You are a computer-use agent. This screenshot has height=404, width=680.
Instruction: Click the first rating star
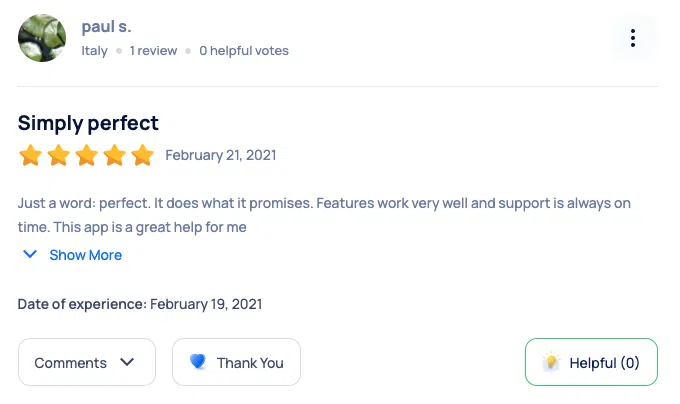point(30,155)
